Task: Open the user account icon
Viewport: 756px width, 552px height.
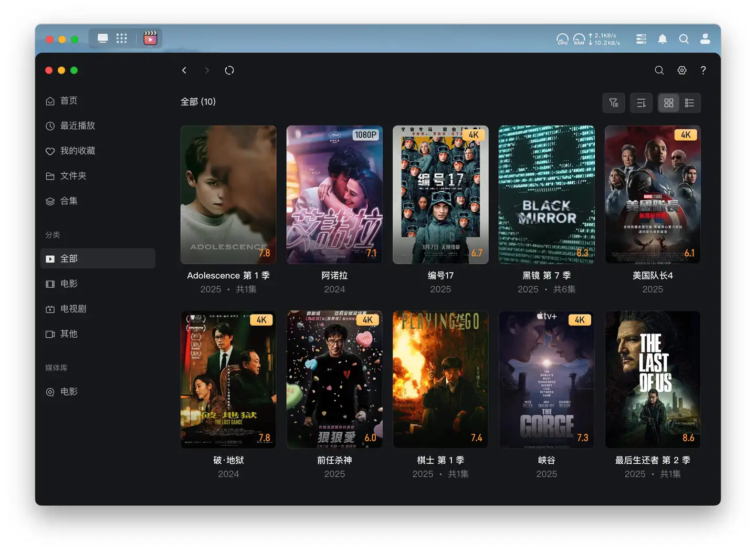Action: [705, 39]
